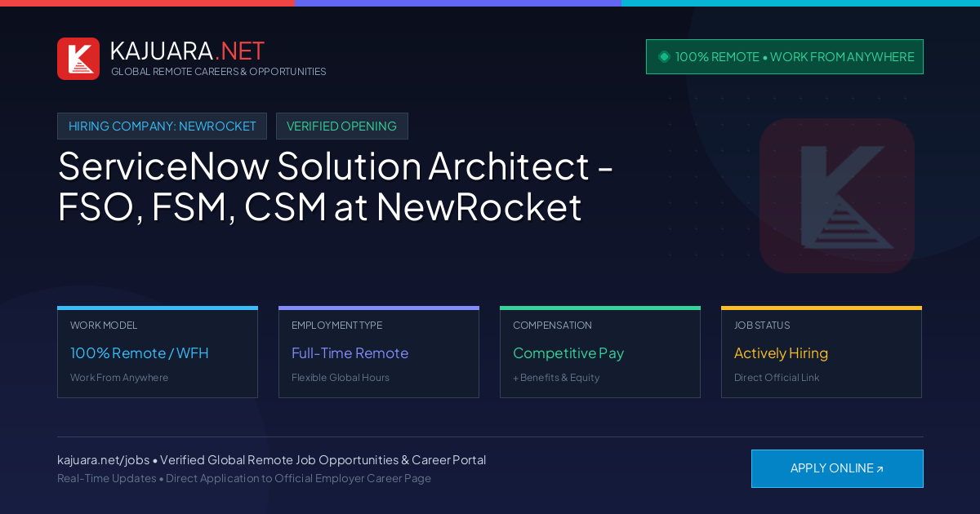Screen dimensions: 980x514
Task: Click the Full-Time Remote value
Action: pos(350,353)
